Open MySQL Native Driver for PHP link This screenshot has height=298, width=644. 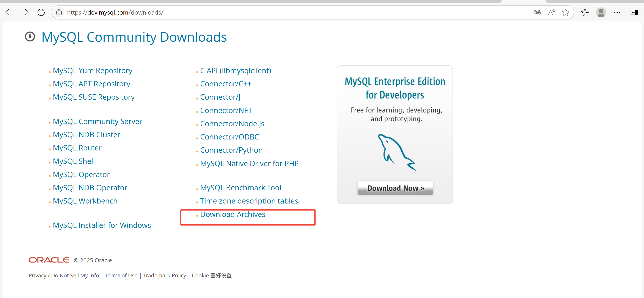249,163
